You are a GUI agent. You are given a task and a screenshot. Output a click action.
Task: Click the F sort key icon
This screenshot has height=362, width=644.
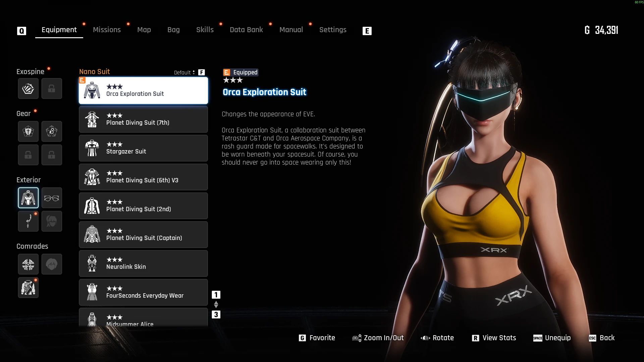tap(201, 72)
